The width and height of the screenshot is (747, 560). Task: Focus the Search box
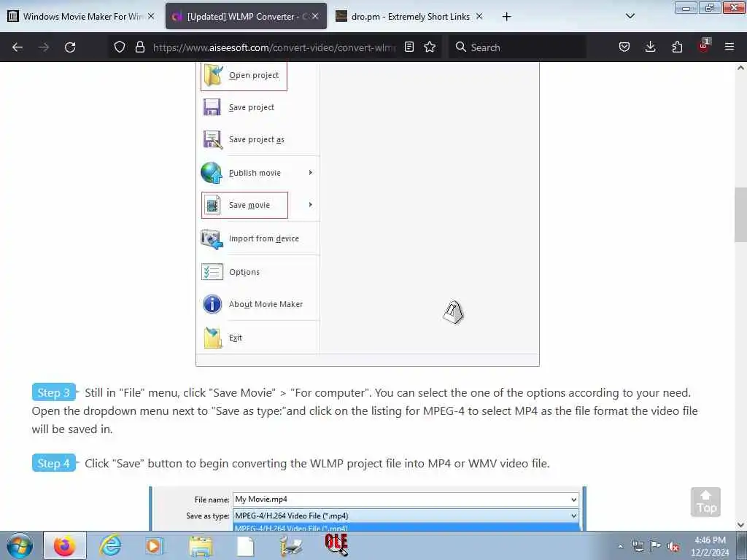click(x=517, y=47)
